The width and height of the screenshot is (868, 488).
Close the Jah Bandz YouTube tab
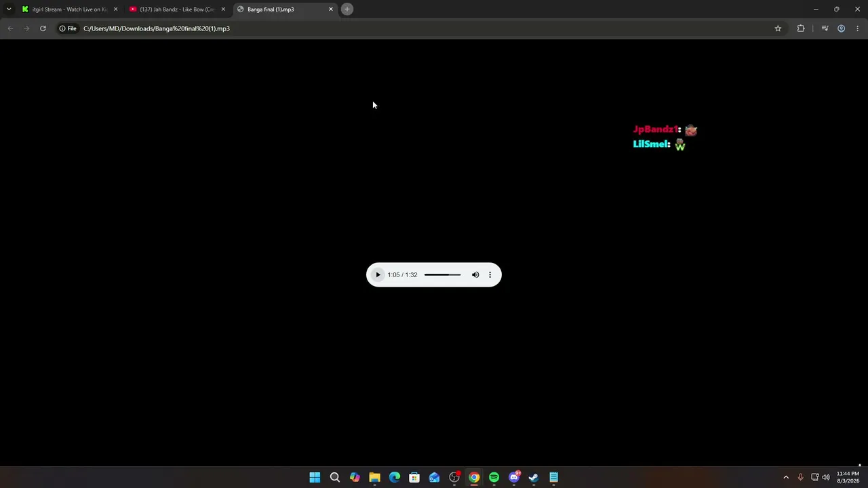click(223, 9)
